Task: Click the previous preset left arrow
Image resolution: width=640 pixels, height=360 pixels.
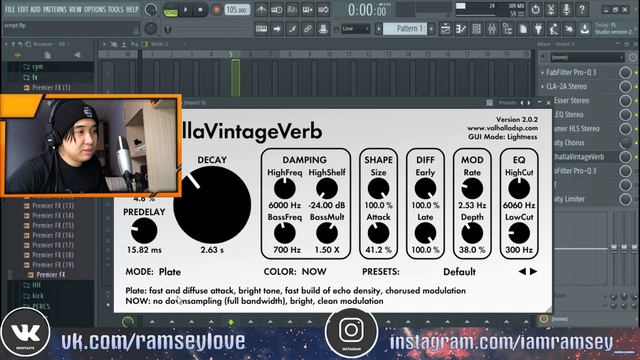Action: tap(522, 271)
